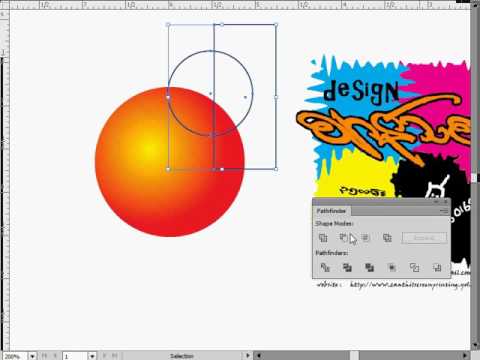Apply Minus Back pathfinder
The image size is (480, 360).
437,267
